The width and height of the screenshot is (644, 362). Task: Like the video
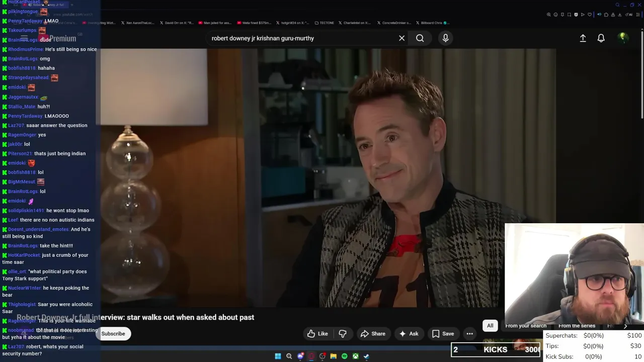pos(317,334)
